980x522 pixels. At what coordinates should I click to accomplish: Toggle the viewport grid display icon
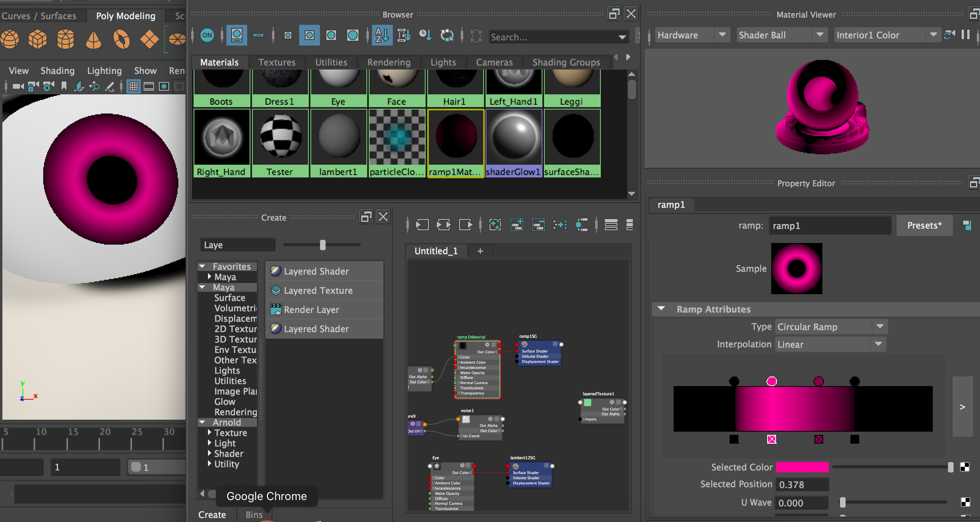134,86
